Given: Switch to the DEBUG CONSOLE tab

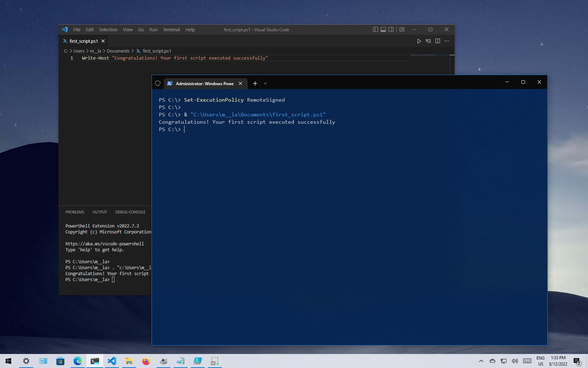Looking at the screenshot, I should pos(130,212).
